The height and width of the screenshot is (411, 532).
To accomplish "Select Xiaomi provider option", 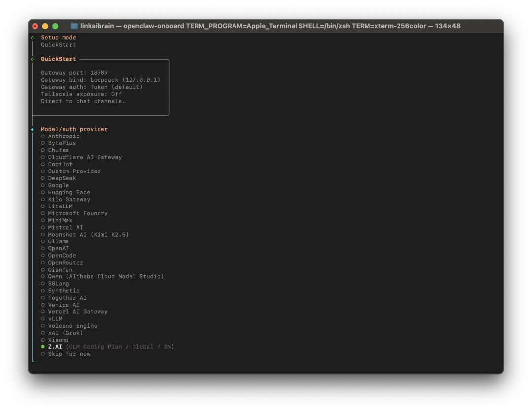I will [x=55, y=340].
